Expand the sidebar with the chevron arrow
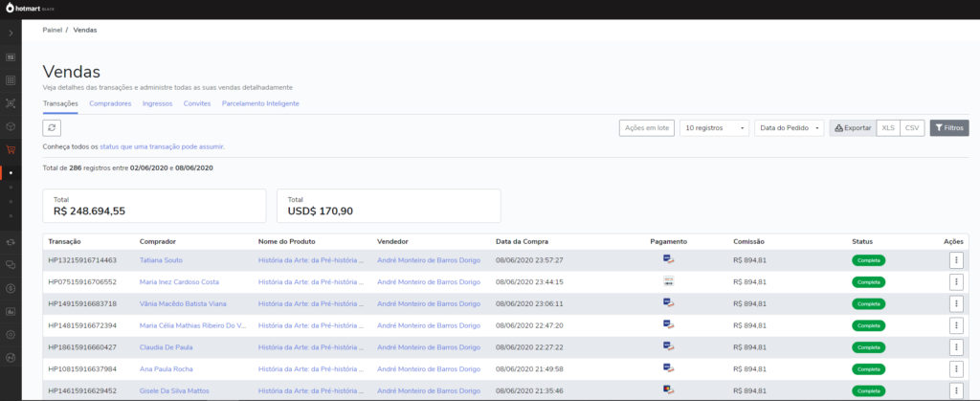The image size is (980, 401). coord(11,33)
